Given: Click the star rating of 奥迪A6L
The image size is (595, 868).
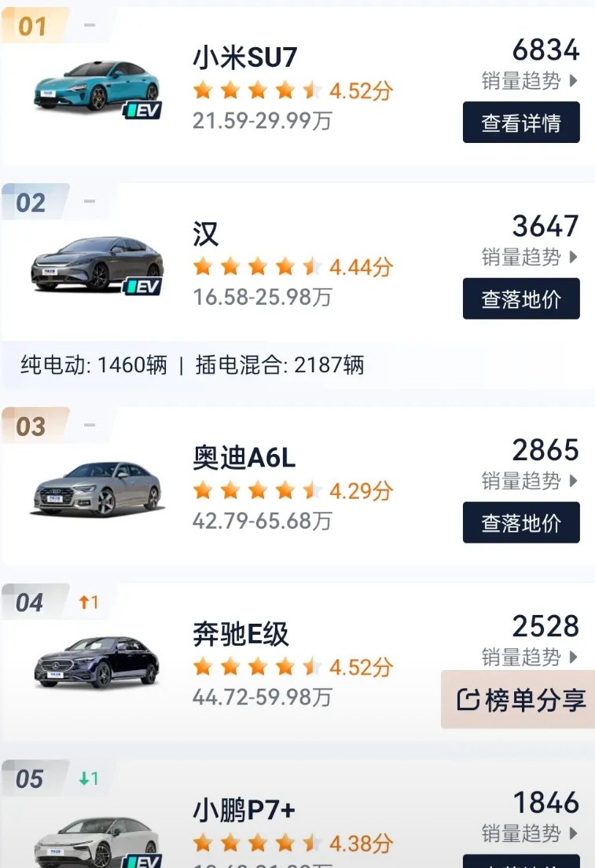Looking at the screenshot, I should coord(256,490).
